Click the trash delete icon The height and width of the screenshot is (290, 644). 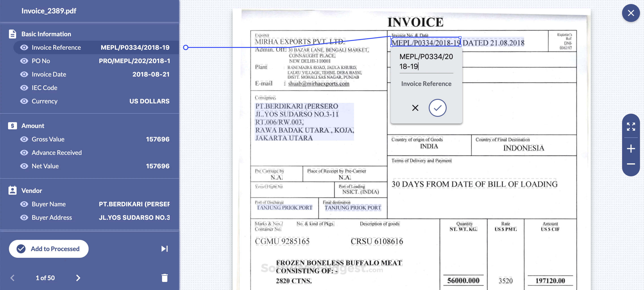point(164,278)
